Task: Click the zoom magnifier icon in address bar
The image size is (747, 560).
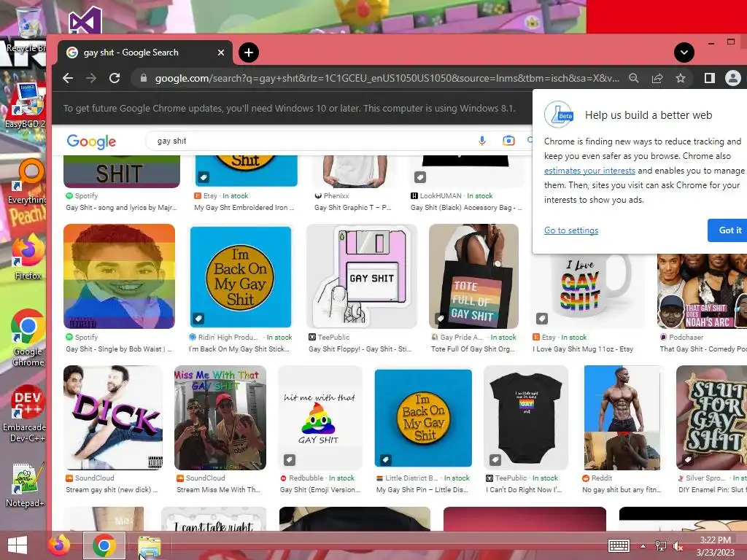Action: click(x=634, y=78)
